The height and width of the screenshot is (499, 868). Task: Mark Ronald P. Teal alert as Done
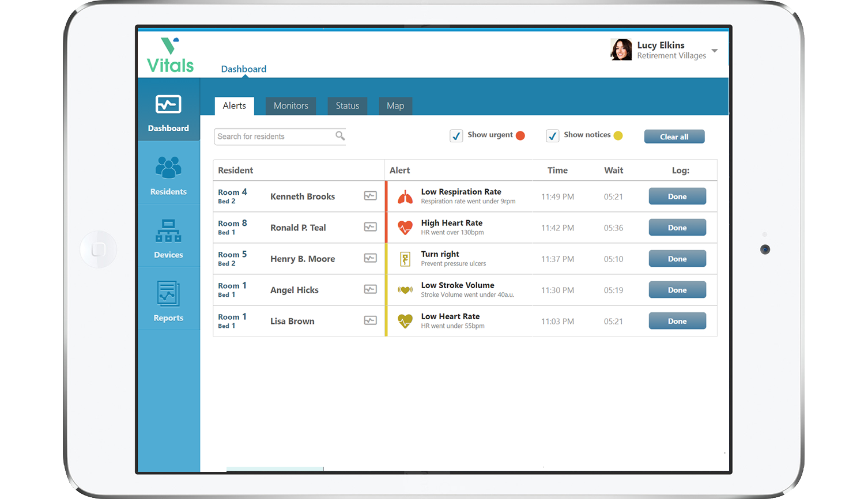point(677,228)
